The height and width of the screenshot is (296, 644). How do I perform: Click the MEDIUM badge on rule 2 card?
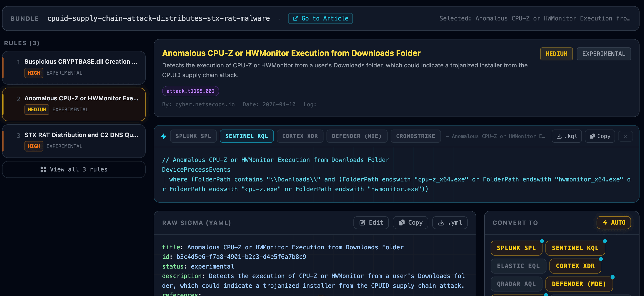[37, 110]
